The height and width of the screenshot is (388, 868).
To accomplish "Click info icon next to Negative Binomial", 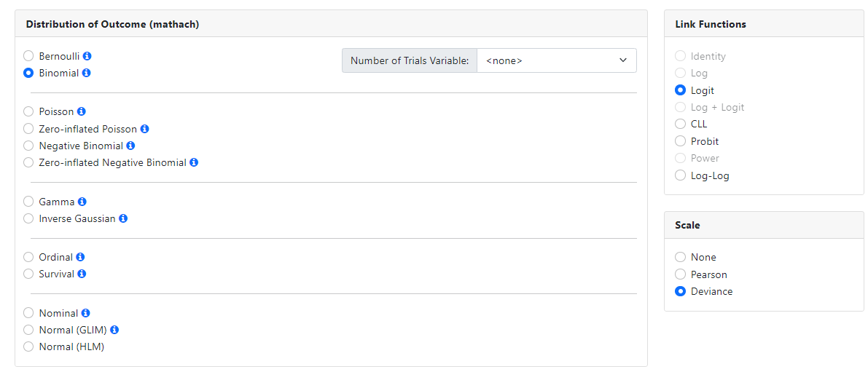I will [x=130, y=146].
